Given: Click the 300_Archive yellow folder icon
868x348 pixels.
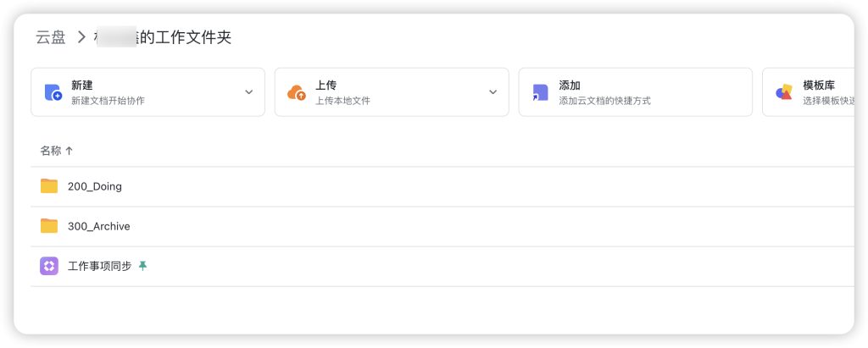Looking at the screenshot, I should tap(49, 226).
